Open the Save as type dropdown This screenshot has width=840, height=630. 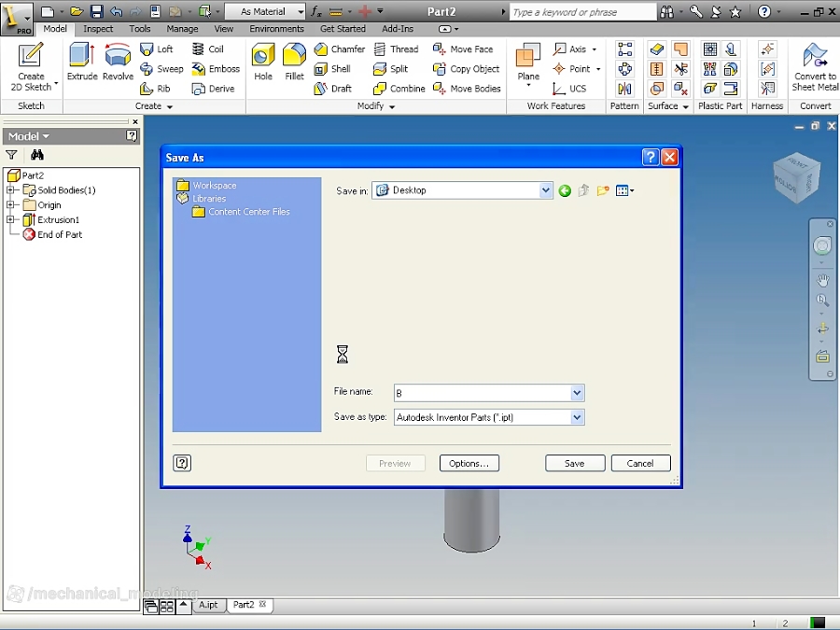pos(577,417)
